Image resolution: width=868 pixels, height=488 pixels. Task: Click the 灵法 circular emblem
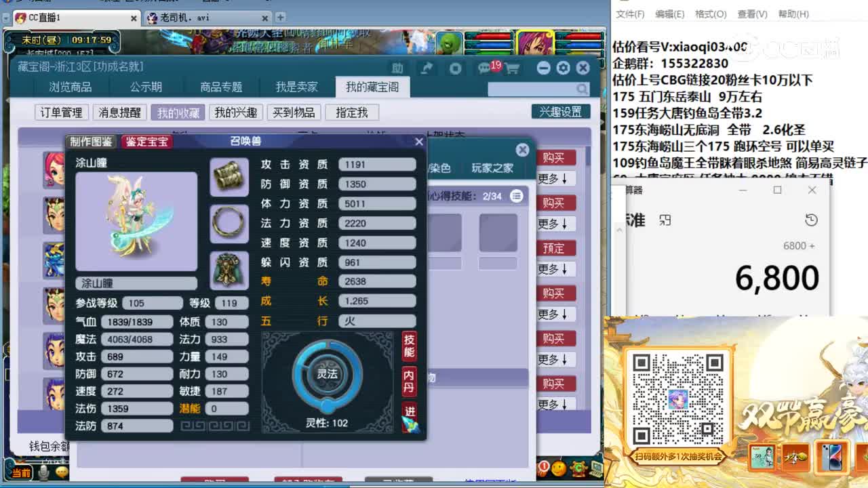pyautogui.click(x=328, y=374)
